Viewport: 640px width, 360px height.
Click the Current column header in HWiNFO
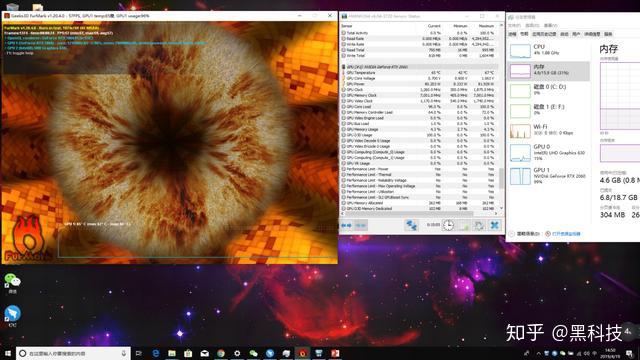click(x=434, y=26)
